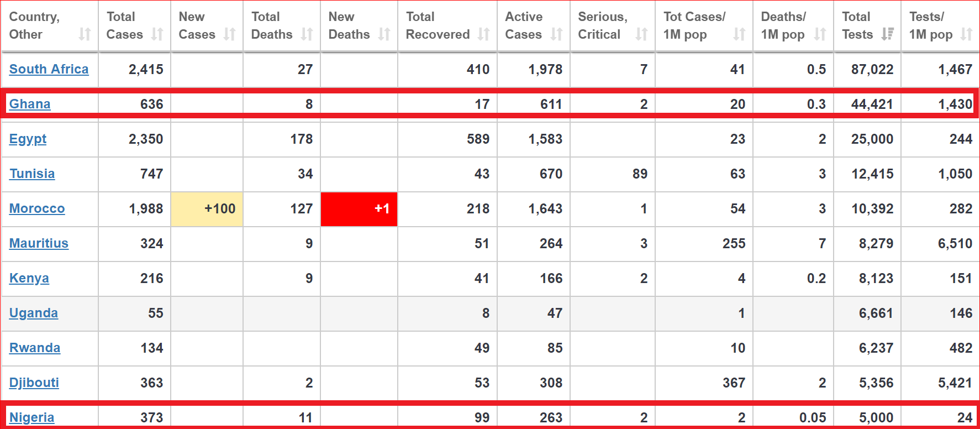Click New Deaths sort icon

tap(384, 34)
